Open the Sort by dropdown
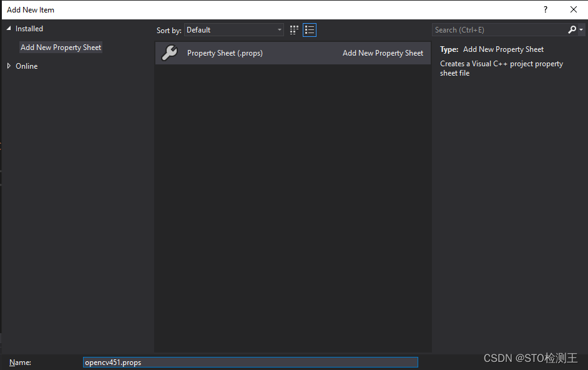 pos(280,29)
